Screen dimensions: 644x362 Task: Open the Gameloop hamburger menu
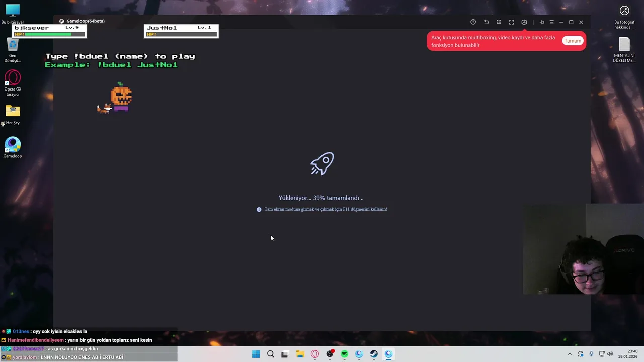(551, 22)
